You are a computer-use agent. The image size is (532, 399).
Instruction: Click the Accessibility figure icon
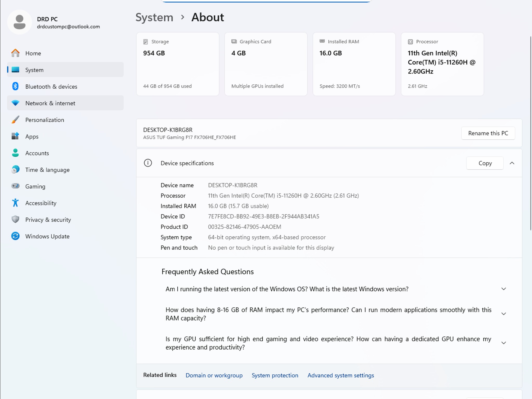coord(15,203)
